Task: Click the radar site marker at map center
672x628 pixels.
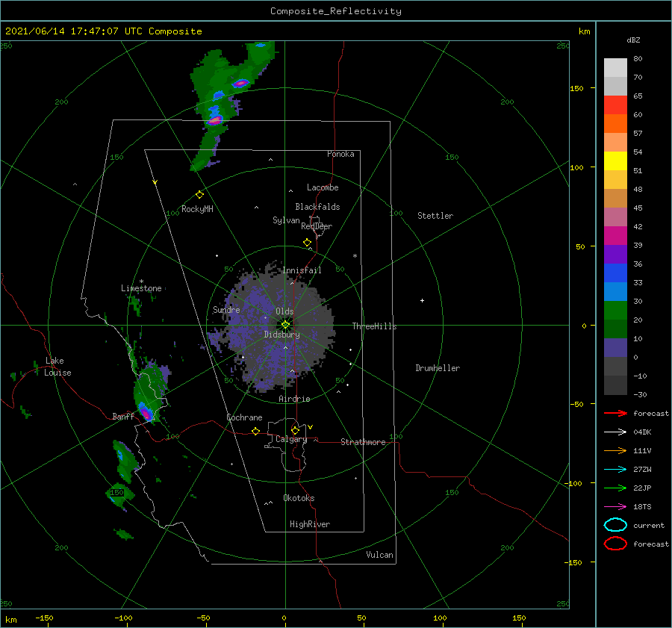Action: pos(285,325)
